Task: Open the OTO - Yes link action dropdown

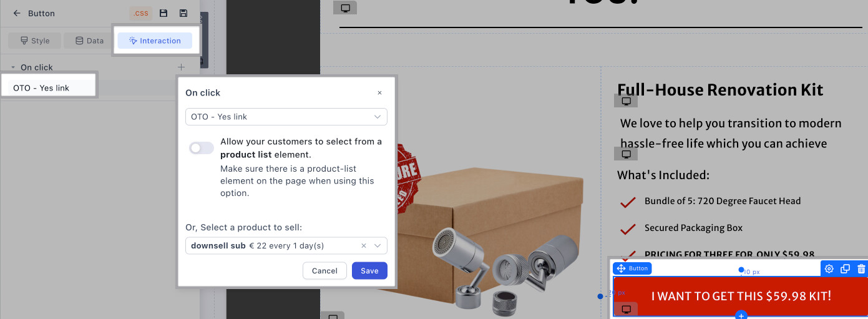Action: [x=286, y=117]
